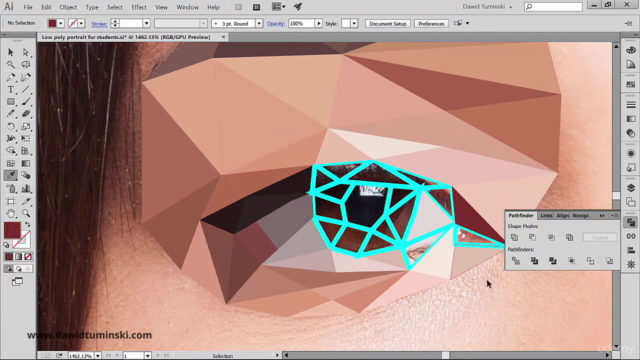Open the Object menu
This screenshot has width=640, height=360.
click(x=68, y=7)
